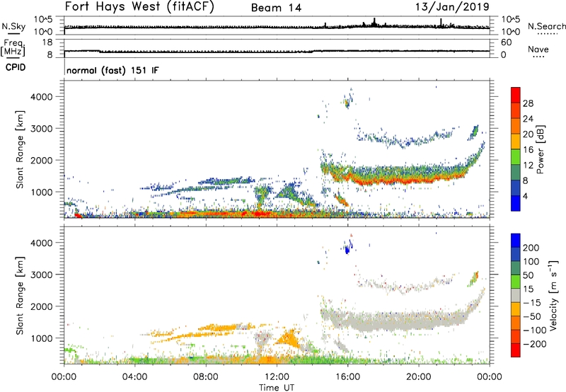This screenshot has width=566, height=392.
Task: Click the orange triangular echo near 12:30 in velocity panel
Action: 288,339
